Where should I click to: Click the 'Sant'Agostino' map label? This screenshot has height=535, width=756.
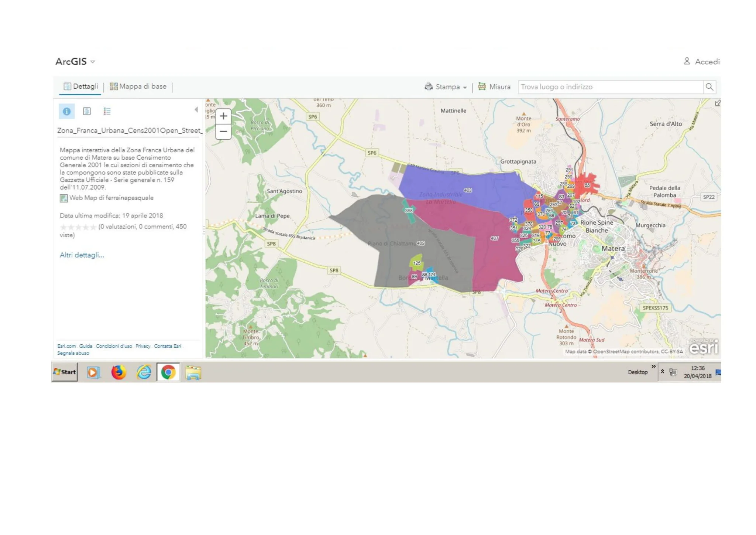(284, 191)
